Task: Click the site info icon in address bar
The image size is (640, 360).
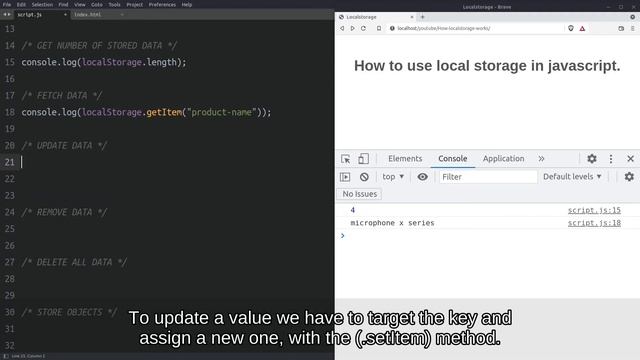Action: pyautogui.click(x=392, y=29)
